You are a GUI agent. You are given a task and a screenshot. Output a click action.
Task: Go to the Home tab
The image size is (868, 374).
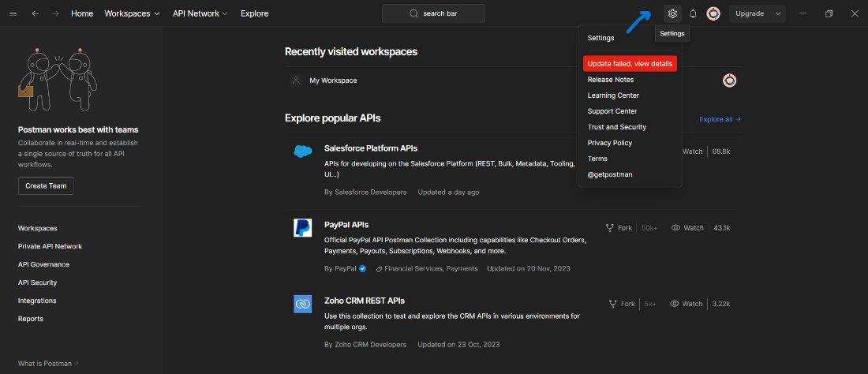[82, 14]
